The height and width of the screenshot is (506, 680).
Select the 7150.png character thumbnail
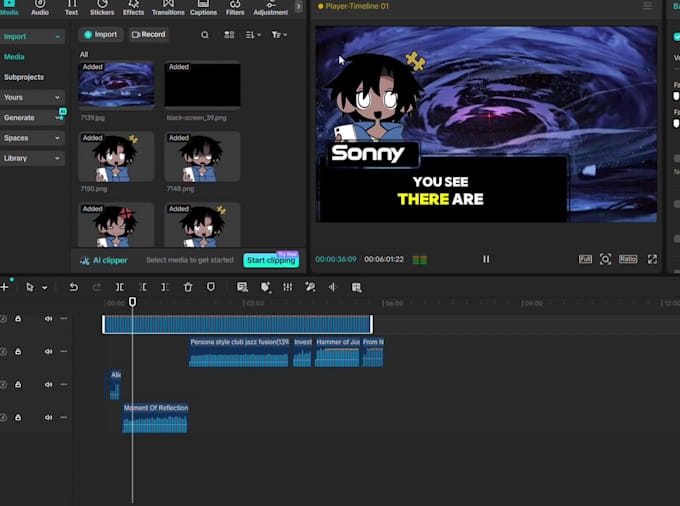coord(116,157)
